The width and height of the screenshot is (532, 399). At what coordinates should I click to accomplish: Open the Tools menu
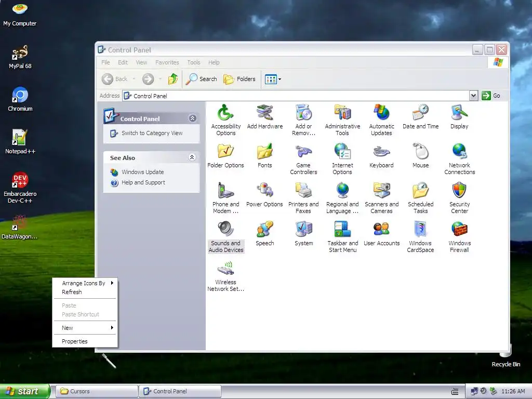point(194,62)
